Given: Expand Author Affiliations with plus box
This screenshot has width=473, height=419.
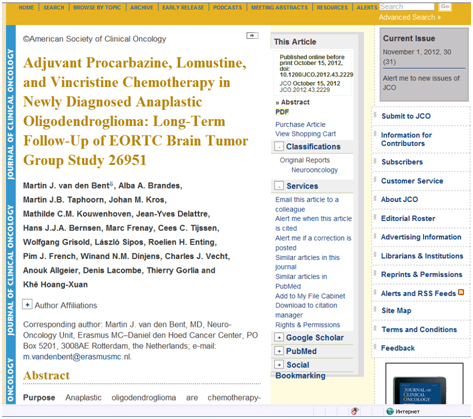Looking at the screenshot, I should tap(27, 304).
